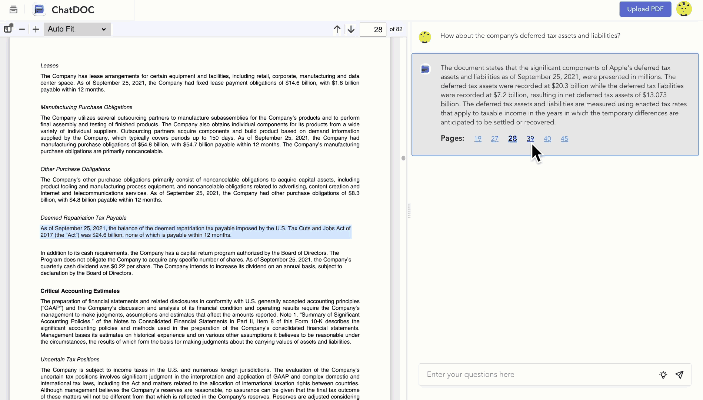Go to next page with the down arrow
This screenshot has height=400, width=703.
(x=351, y=29)
